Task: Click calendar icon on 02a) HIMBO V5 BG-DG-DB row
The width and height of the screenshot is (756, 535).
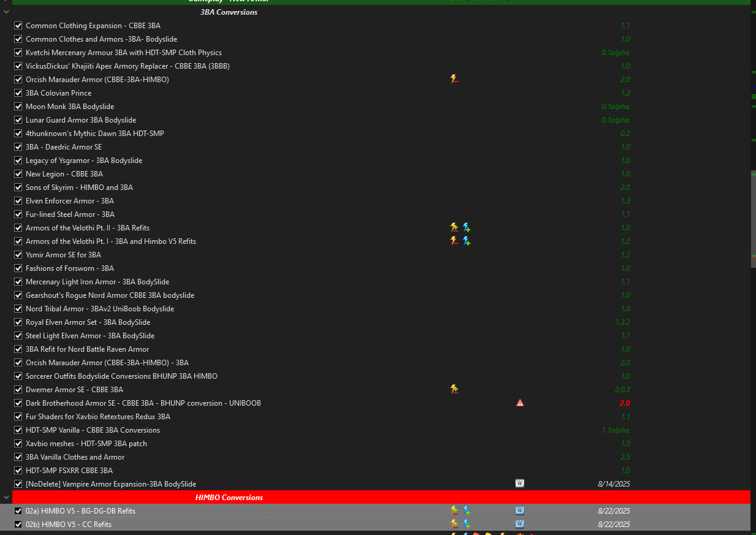Action: click(520, 510)
